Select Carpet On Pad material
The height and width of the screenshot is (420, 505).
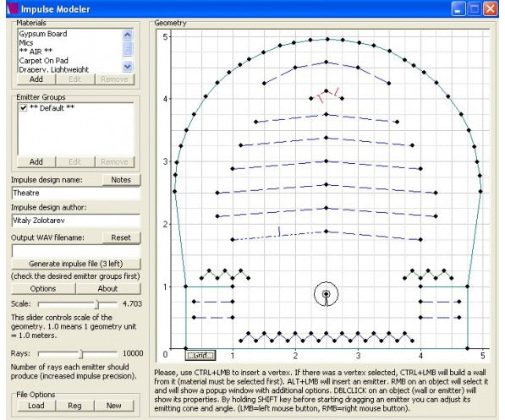[43, 61]
